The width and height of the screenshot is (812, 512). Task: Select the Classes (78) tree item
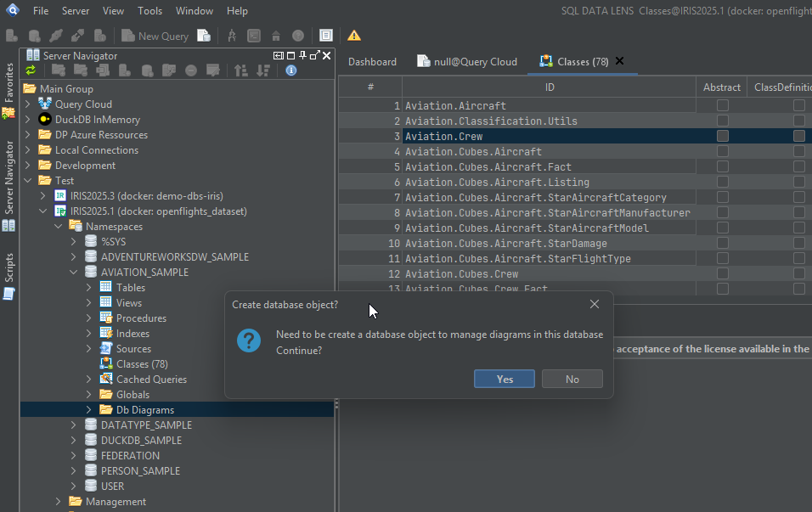142,364
